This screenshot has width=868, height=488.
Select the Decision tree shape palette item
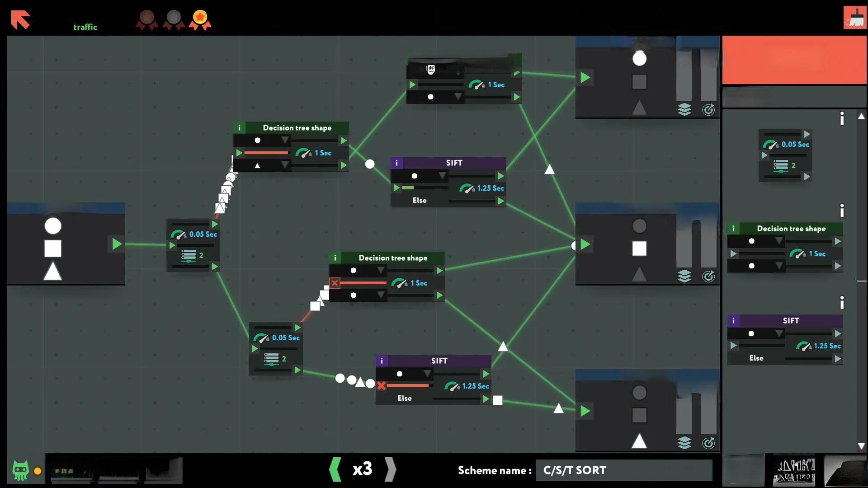point(791,229)
